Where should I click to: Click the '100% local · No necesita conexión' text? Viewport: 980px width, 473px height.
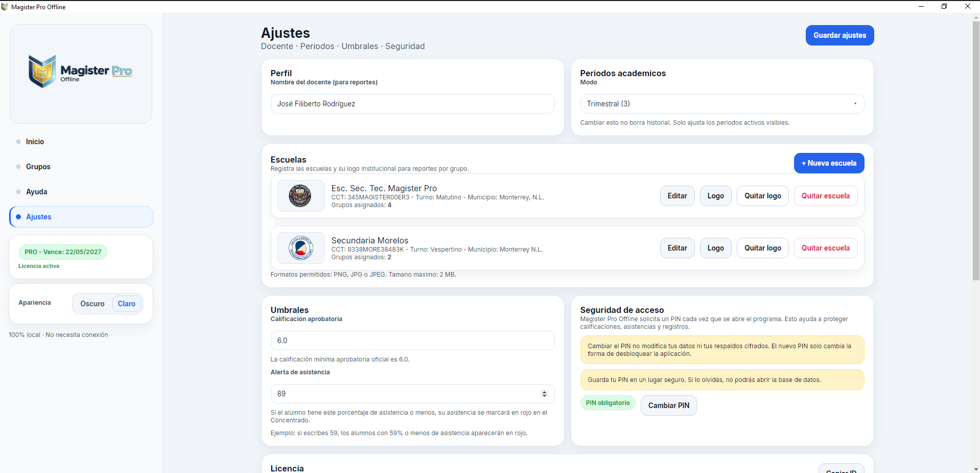click(x=58, y=335)
